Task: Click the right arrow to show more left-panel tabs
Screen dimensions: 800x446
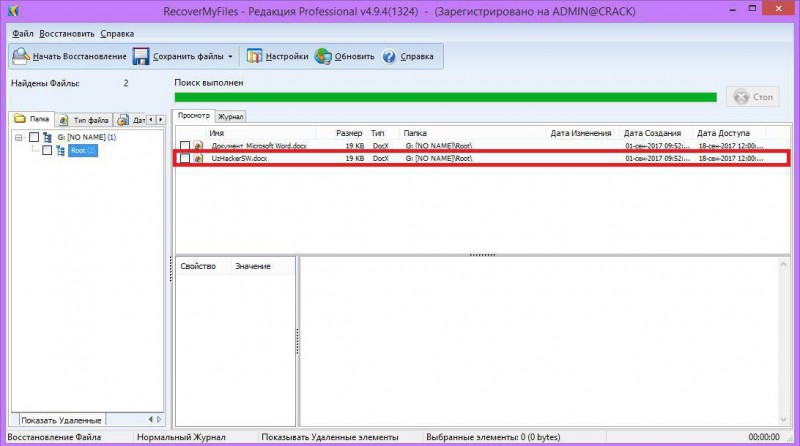Action: click(x=161, y=119)
